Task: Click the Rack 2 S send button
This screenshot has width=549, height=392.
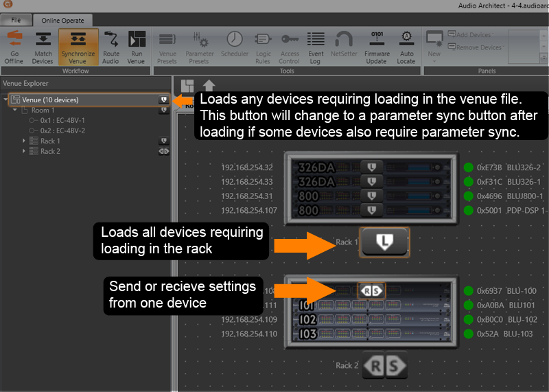Action: pyautogui.click(x=396, y=366)
